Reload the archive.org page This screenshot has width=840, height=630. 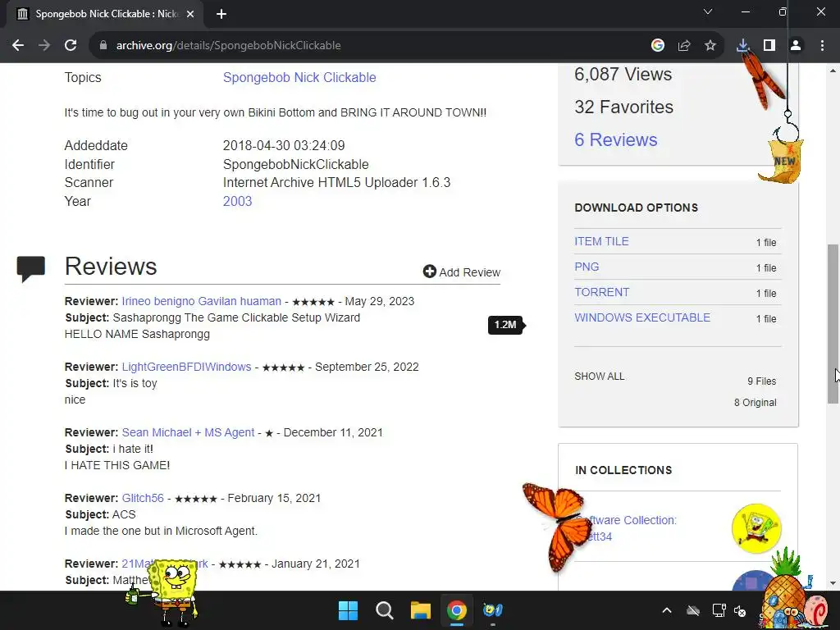(71, 46)
